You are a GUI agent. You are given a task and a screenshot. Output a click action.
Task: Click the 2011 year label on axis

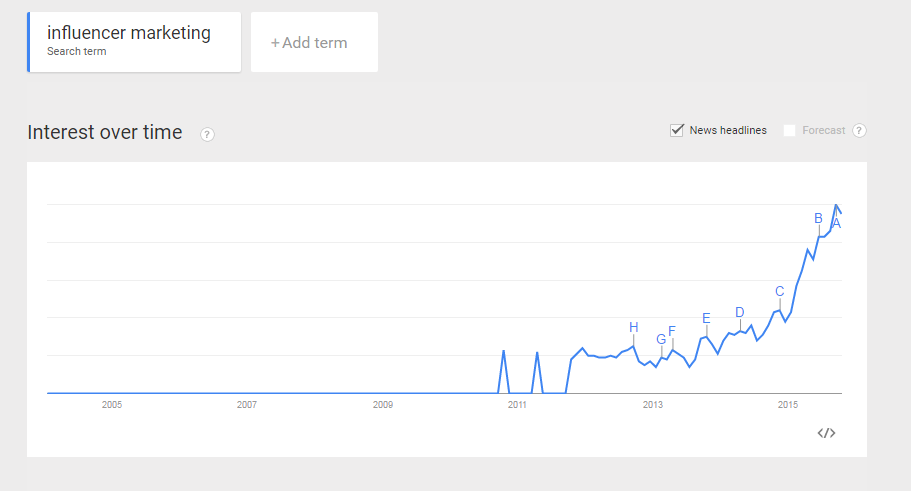[x=517, y=405]
